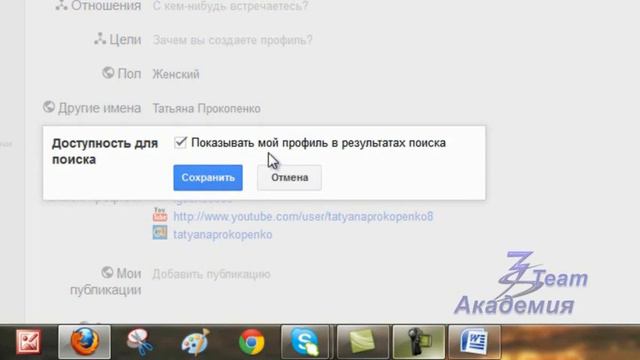Open the green sticky note taskbar icon
Image resolution: width=640 pixels, height=360 pixels.
[x=362, y=342]
